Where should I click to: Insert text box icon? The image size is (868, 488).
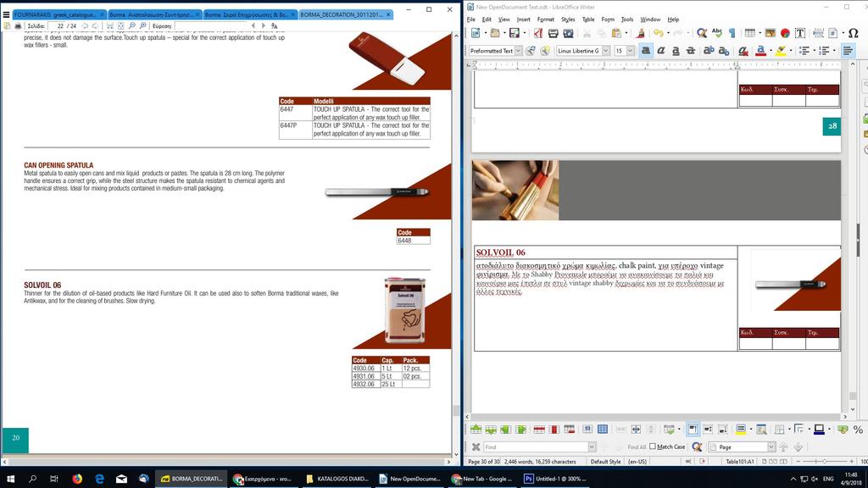coord(800,34)
